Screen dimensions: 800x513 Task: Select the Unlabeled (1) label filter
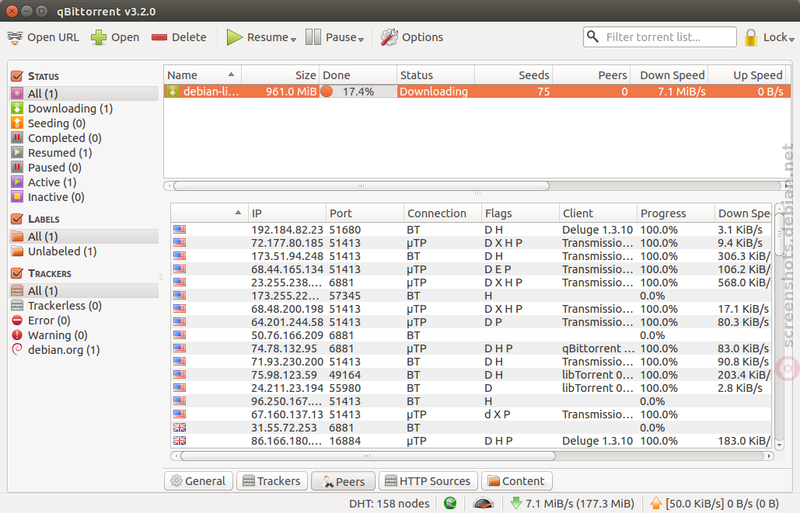click(62, 251)
